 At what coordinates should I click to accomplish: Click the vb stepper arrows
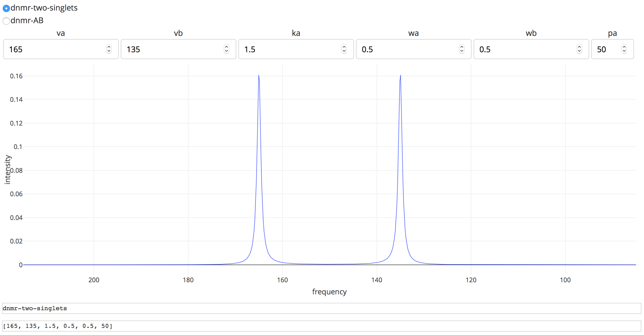pos(227,49)
